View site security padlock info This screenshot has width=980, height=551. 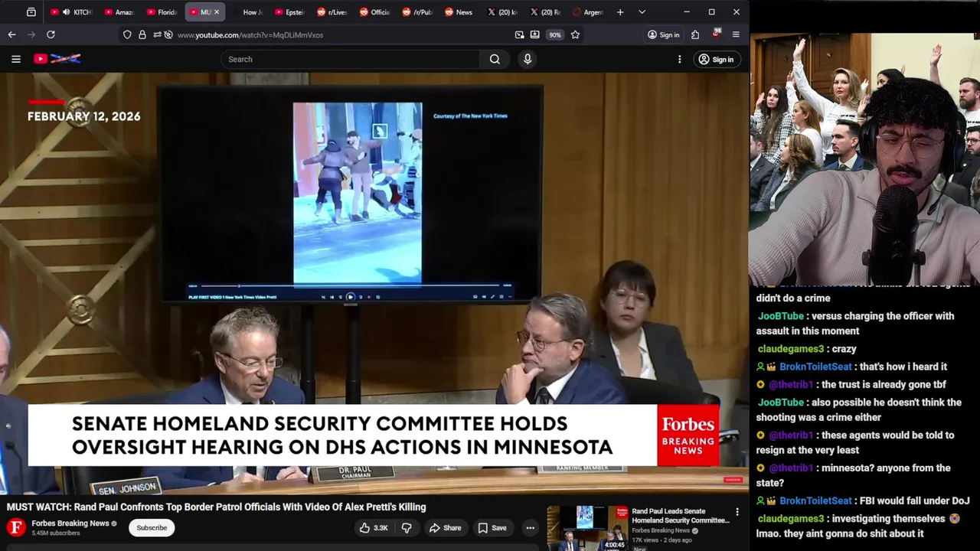tap(142, 34)
